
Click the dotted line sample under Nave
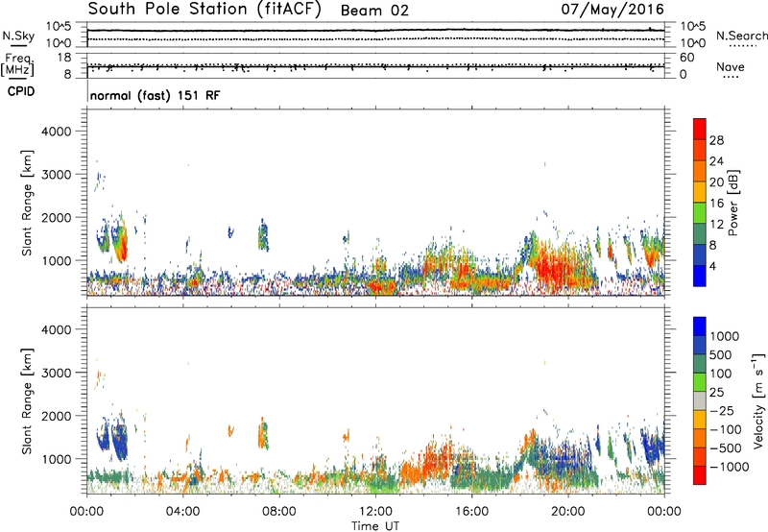731,78
